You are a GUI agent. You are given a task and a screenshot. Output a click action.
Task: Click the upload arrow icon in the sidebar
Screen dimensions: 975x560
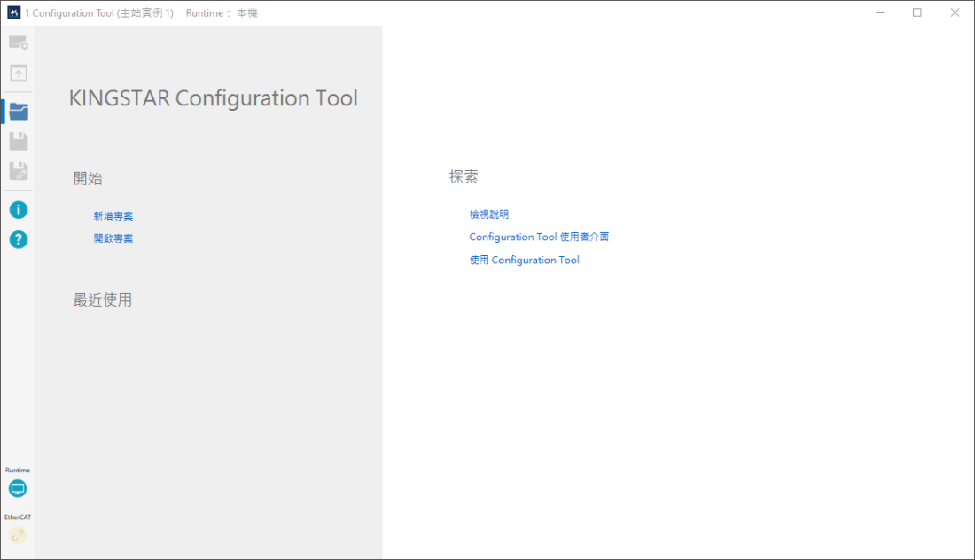click(x=18, y=74)
